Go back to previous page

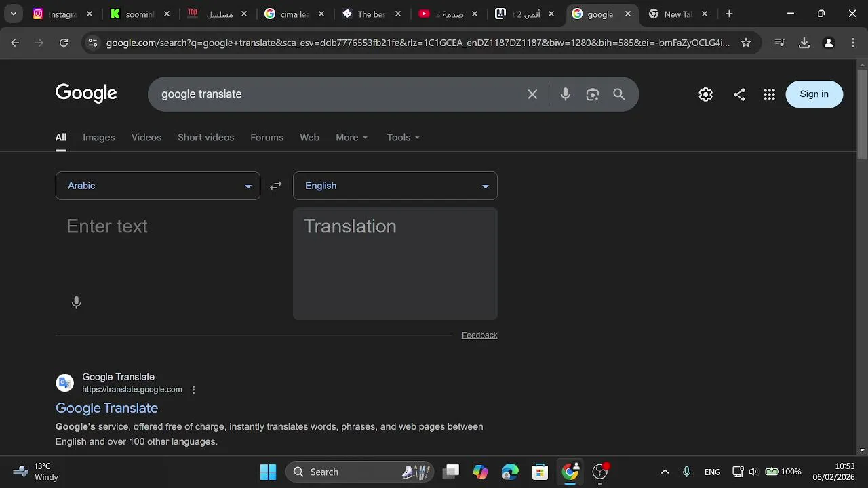(x=15, y=43)
